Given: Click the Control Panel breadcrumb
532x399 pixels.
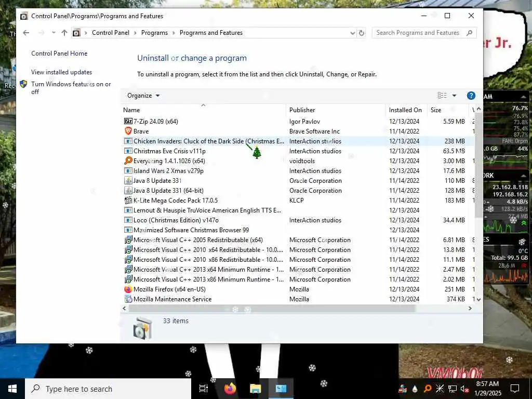Looking at the screenshot, I should (x=111, y=33).
